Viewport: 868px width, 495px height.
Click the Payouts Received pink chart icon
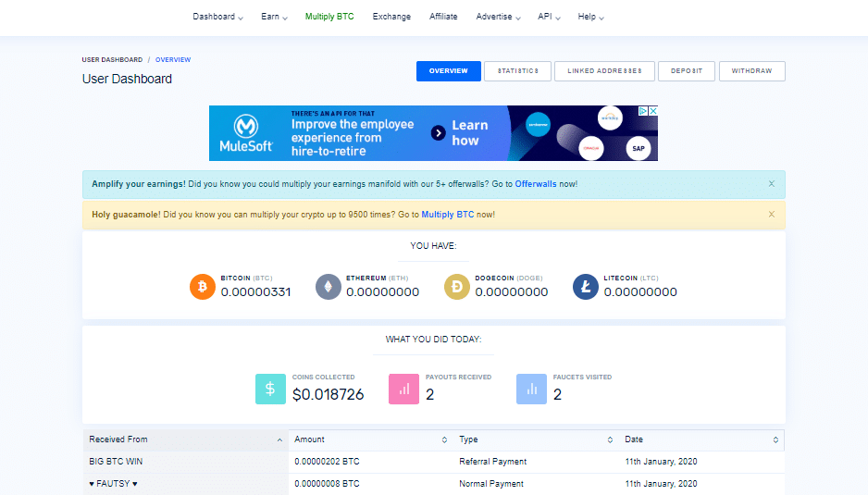[x=403, y=389]
